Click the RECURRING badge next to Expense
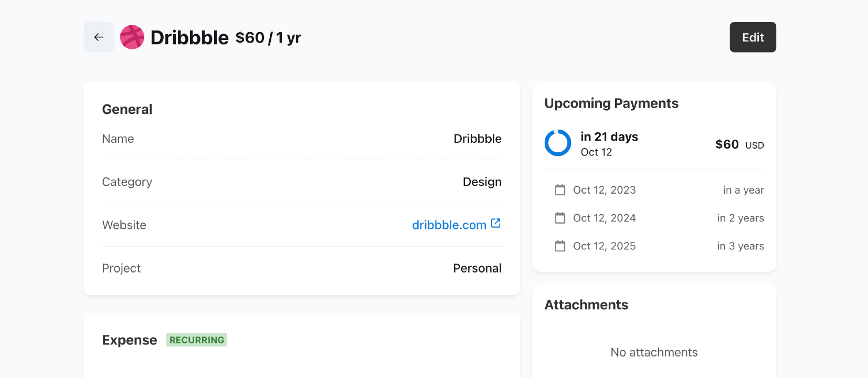868x378 pixels. [197, 340]
